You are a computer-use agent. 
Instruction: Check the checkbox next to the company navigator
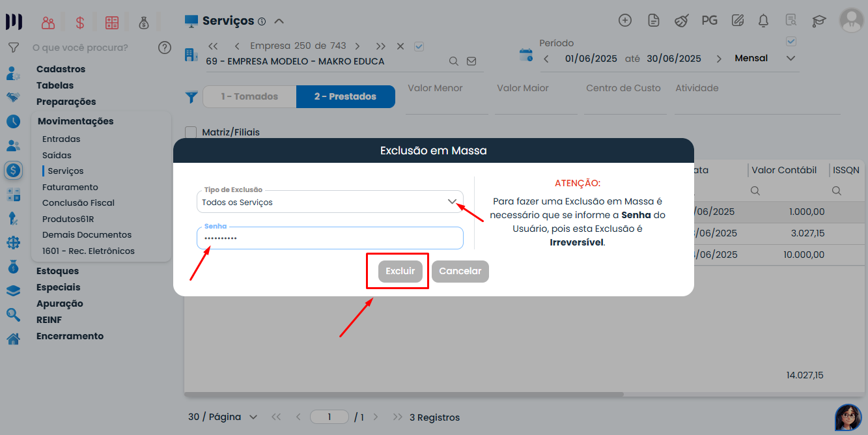[x=419, y=46]
